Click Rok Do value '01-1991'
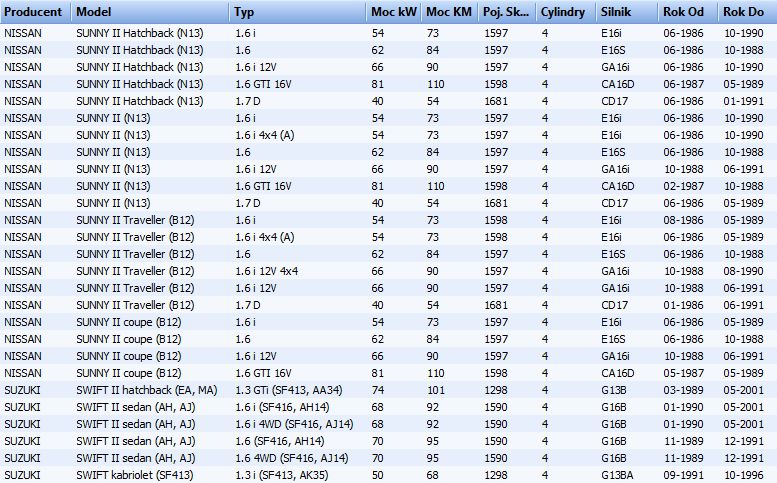The image size is (777, 483). point(743,101)
